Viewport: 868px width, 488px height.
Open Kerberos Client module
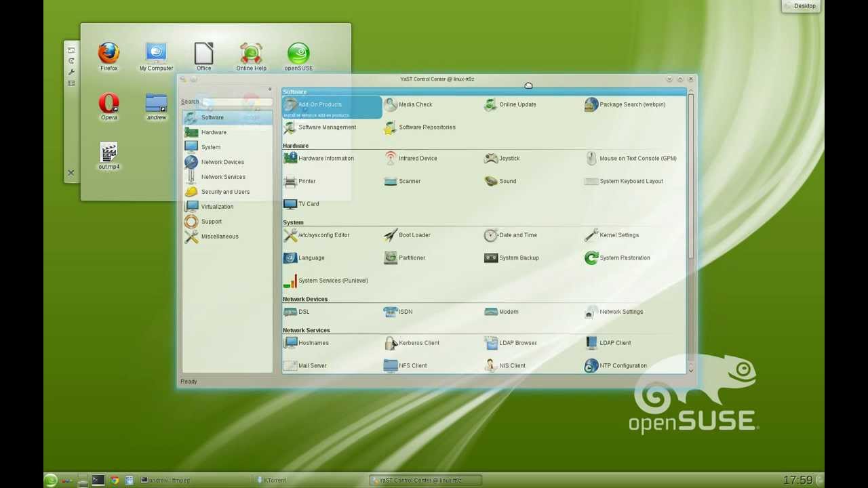pos(412,343)
